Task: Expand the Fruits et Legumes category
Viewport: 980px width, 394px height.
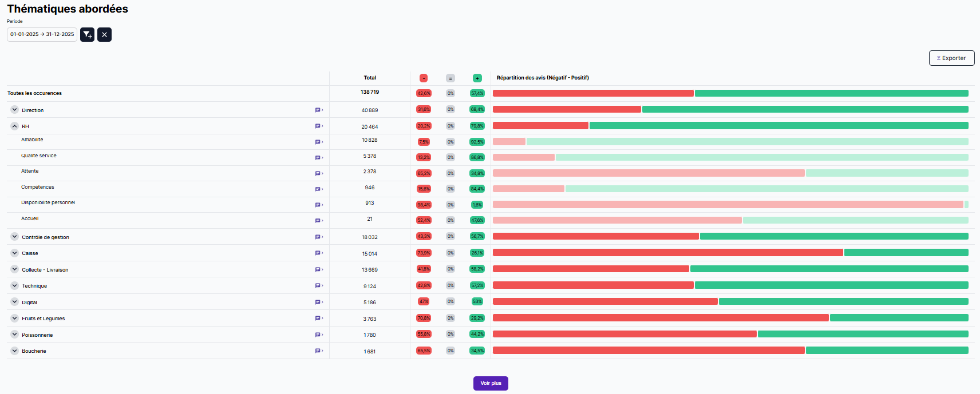Action: (x=14, y=318)
